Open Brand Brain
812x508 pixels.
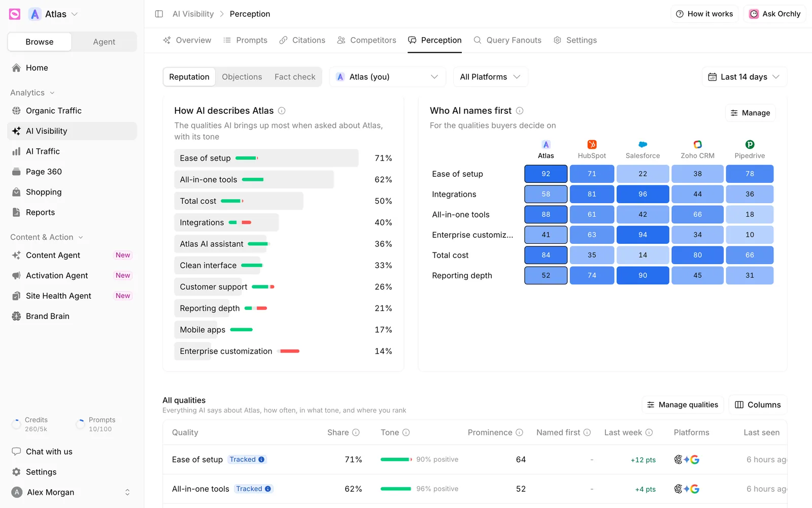[72, 316]
